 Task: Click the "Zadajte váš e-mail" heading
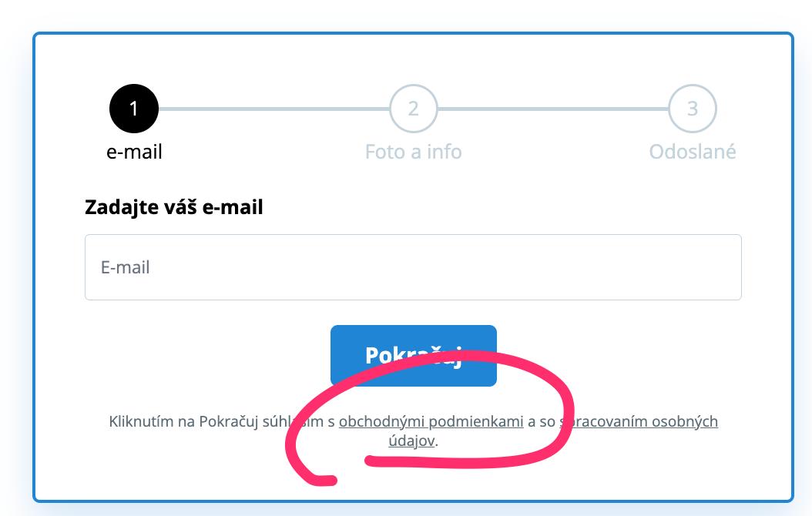point(174,207)
